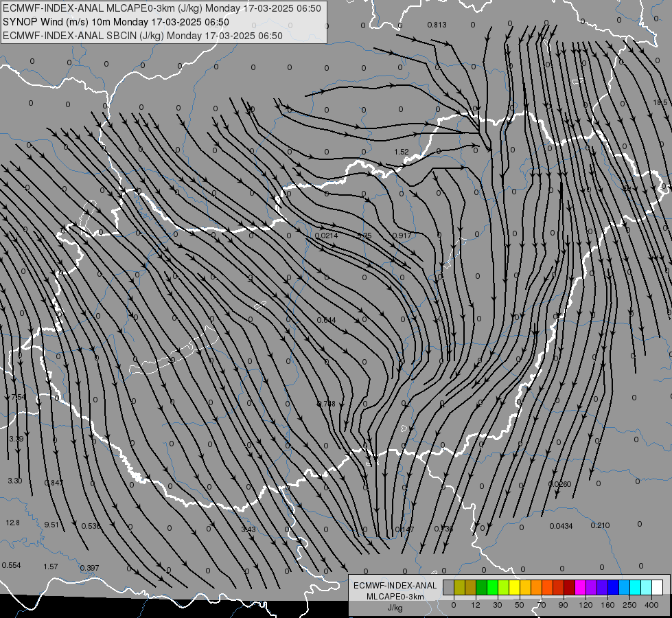Click the map value 0.917
The width and height of the screenshot is (672, 618).
tap(402, 236)
